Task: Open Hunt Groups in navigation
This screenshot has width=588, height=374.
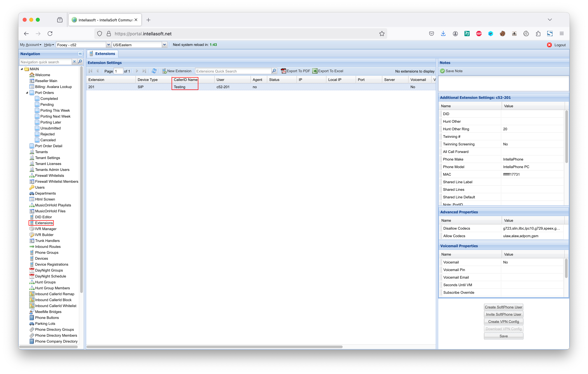Action: [45, 282]
